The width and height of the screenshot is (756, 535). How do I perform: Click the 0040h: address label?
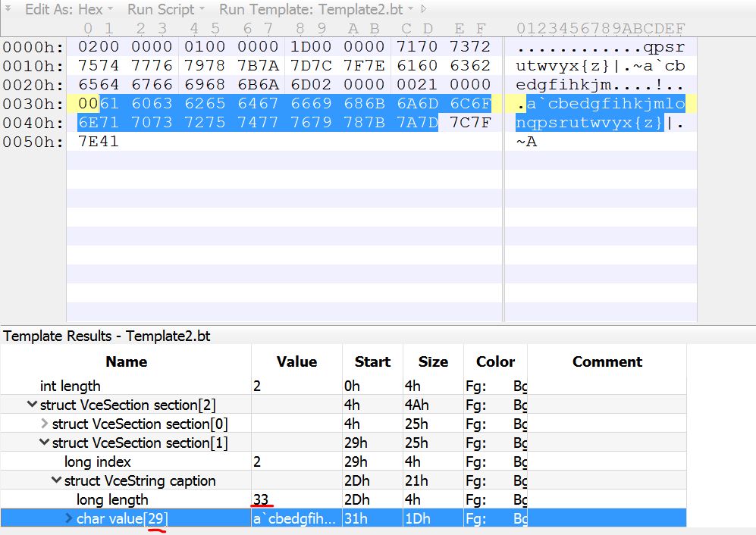pos(33,123)
